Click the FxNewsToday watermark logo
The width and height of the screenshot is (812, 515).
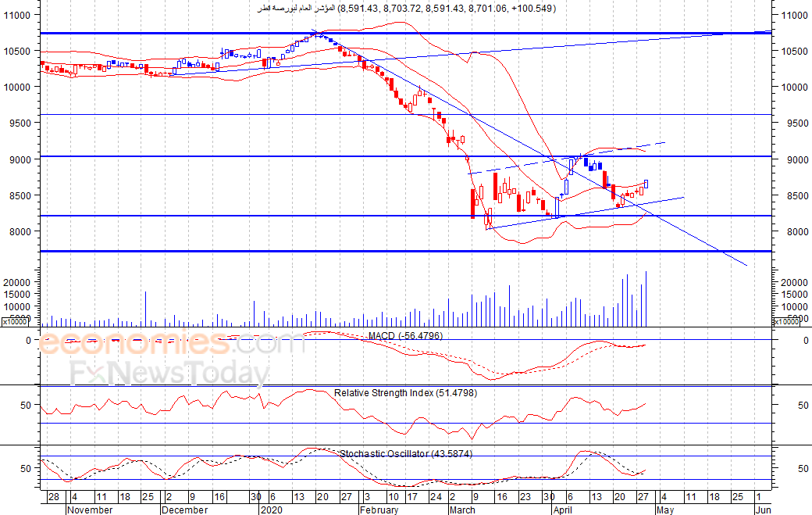(170, 373)
